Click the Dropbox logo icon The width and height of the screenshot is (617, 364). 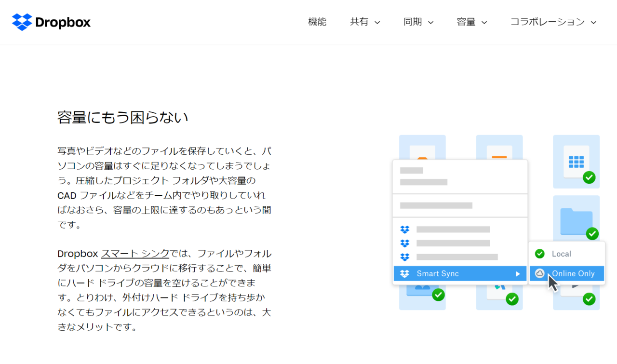click(22, 22)
